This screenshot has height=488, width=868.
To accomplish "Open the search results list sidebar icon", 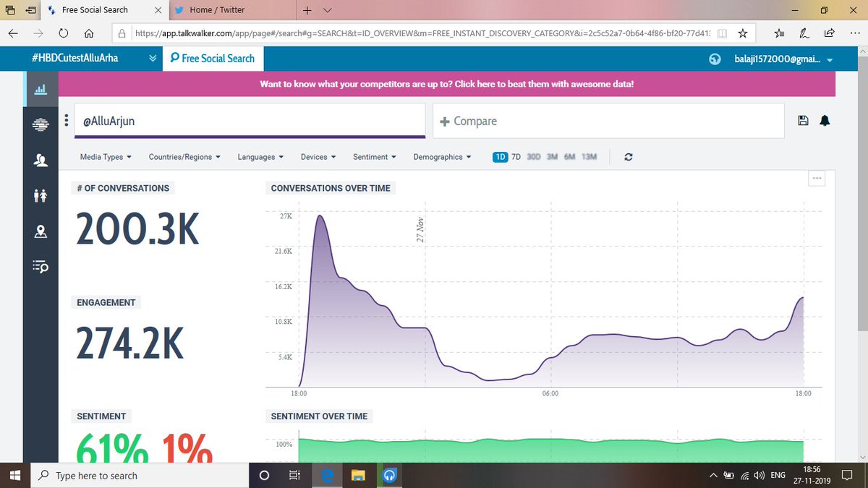I will point(41,267).
